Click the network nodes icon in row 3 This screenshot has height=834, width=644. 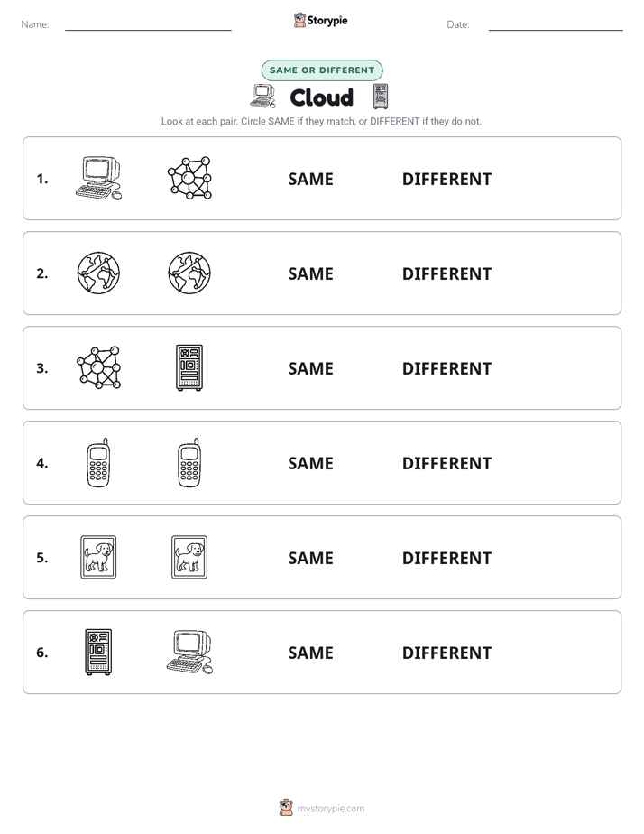click(99, 367)
